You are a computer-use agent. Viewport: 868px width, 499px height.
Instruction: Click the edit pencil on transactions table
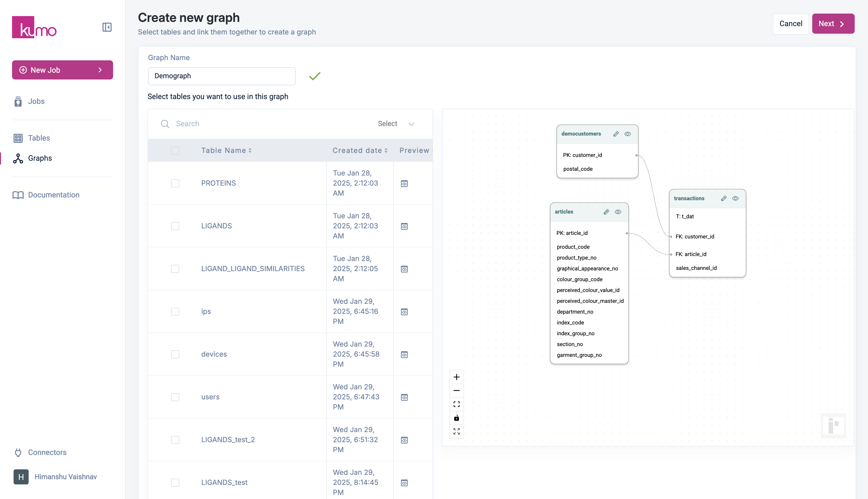(x=724, y=198)
